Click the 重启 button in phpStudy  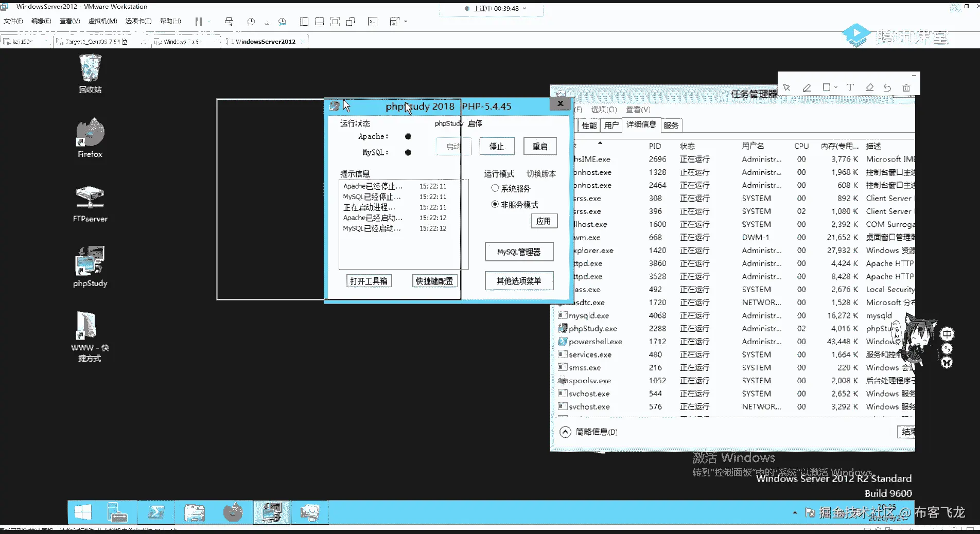(540, 147)
